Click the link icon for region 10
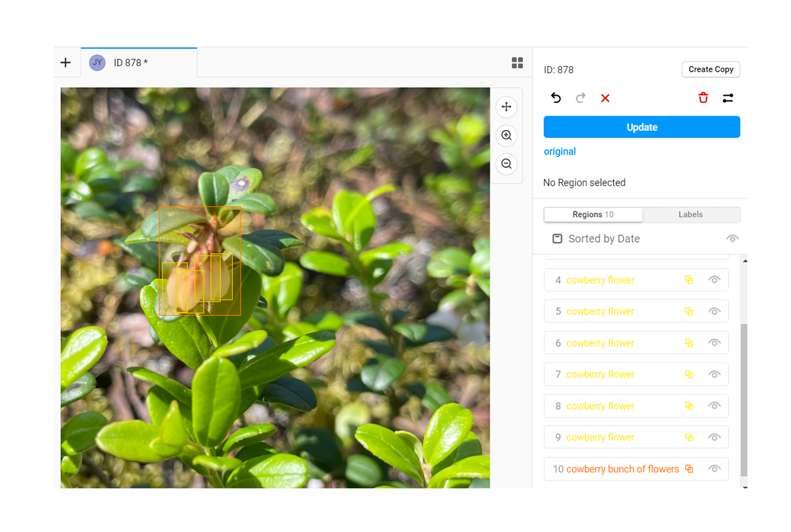This screenshot has height=532, width=791. coord(689,469)
